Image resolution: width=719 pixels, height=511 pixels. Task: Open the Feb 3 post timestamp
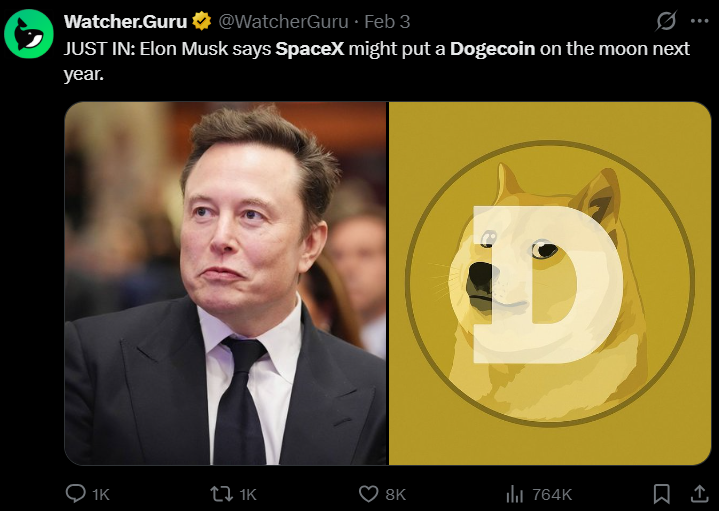pos(386,21)
